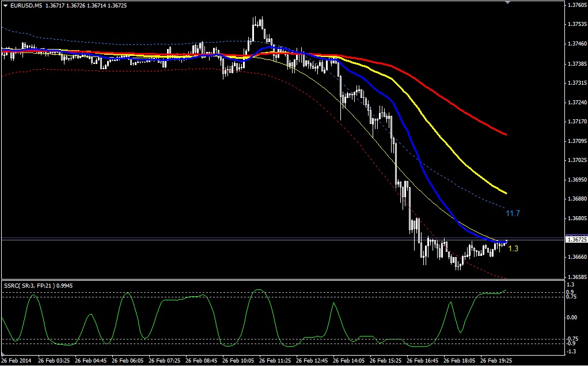Screen dimensions: 588x366
Task: Select the yellow 1.3 label beside the candles
Action: pos(513,248)
